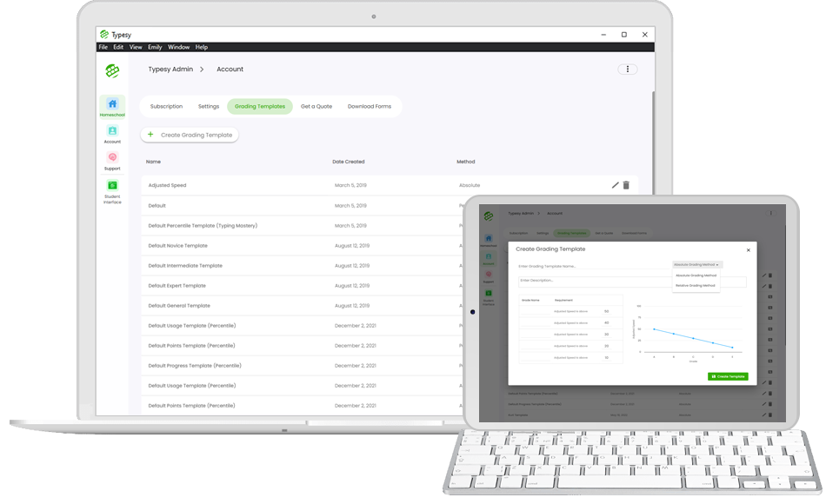Choose the Relative Grading Method option in the open list
The width and height of the screenshot is (826, 504).
click(x=696, y=285)
